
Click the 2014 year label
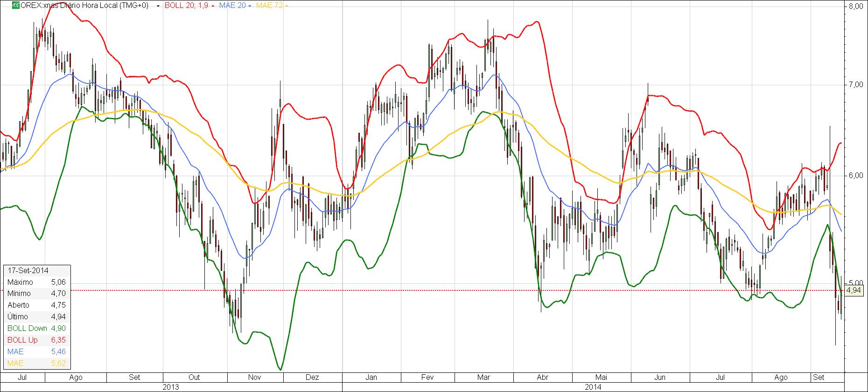593,387
